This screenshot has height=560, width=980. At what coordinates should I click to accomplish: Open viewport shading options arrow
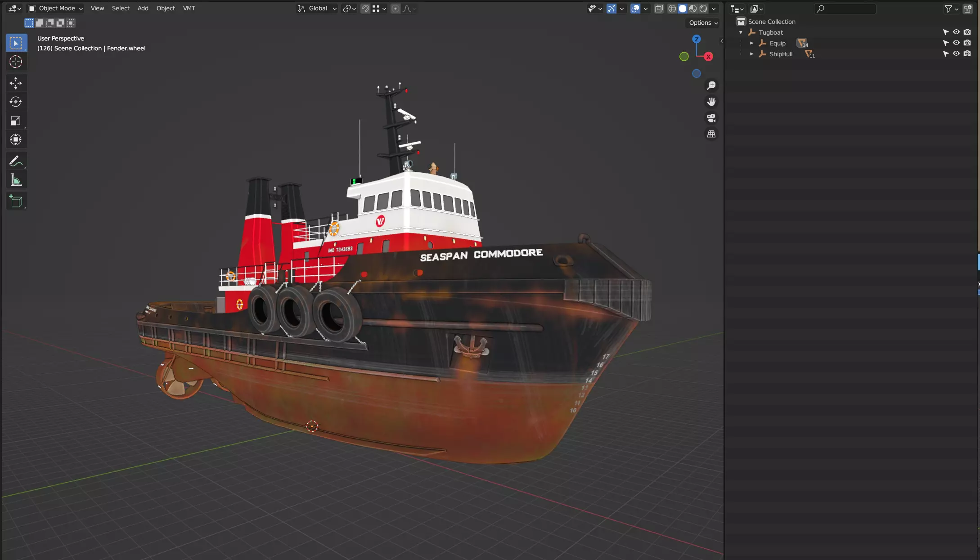click(714, 9)
